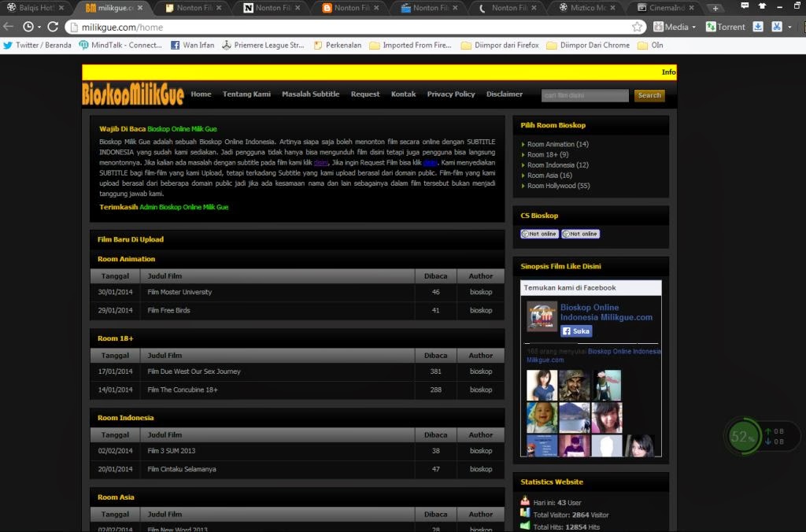Open Masalah Subtitle menu item
806x532 pixels.
pos(310,94)
